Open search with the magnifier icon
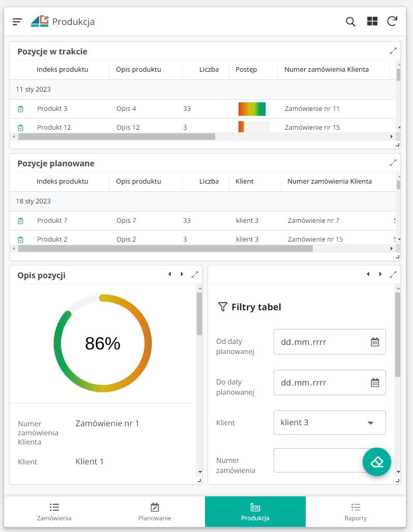 (350, 21)
